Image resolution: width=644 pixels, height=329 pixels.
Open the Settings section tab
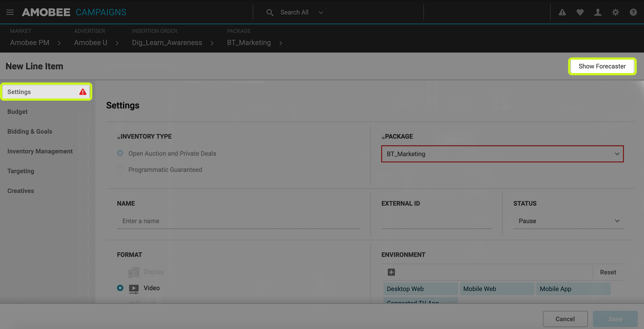46,92
